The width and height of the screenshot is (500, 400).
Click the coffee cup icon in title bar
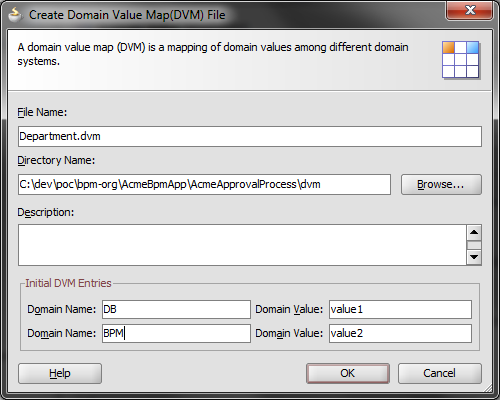tap(14, 15)
